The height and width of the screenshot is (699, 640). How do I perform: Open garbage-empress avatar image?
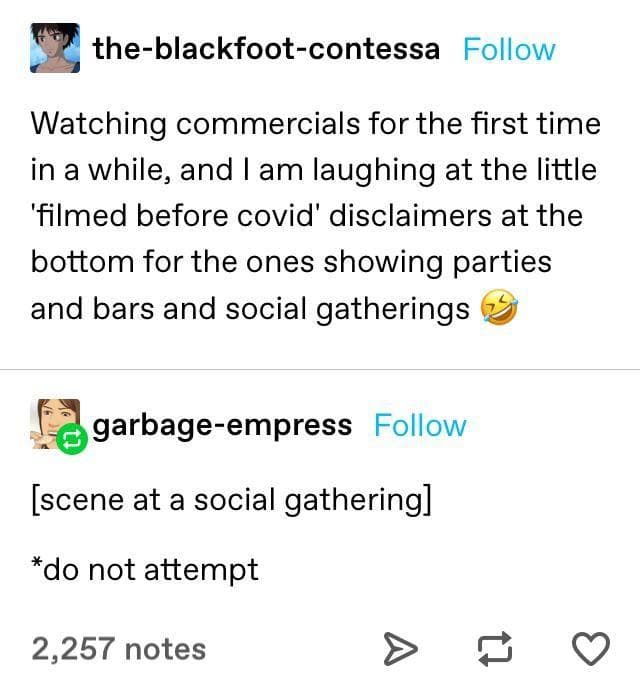pyautogui.click(x=55, y=424)
